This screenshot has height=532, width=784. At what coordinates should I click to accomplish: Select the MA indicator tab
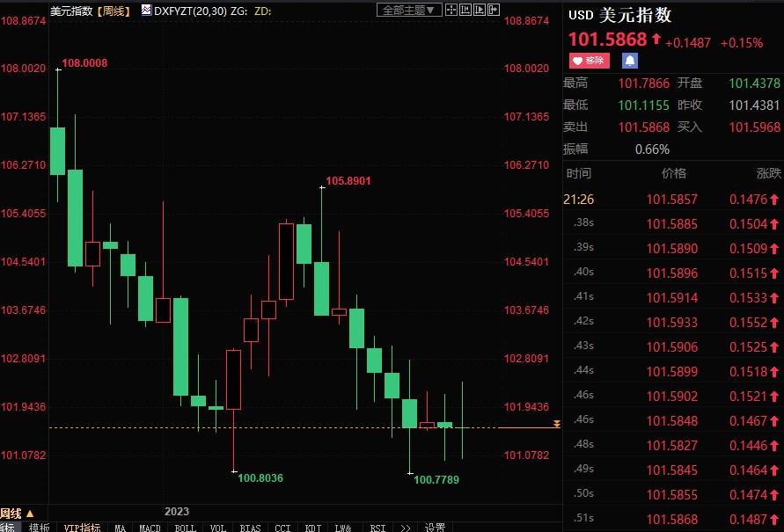pyautogui.click(x=120, y=528)
